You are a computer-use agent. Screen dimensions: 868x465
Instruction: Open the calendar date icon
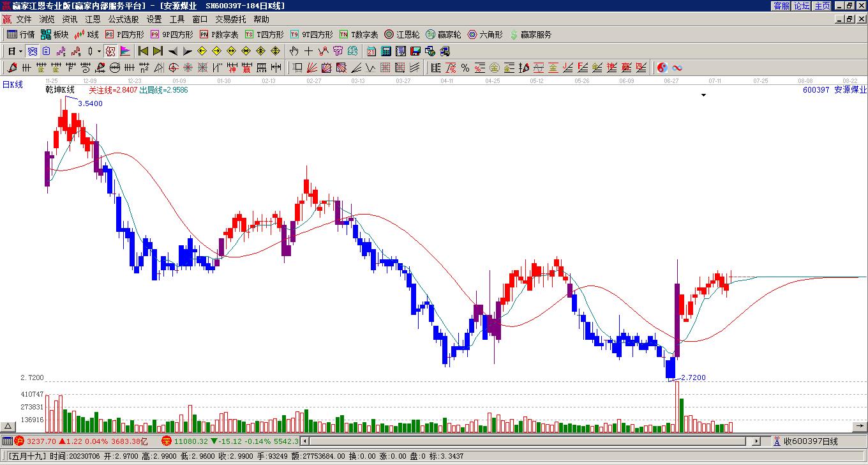(x=371, y=51)
